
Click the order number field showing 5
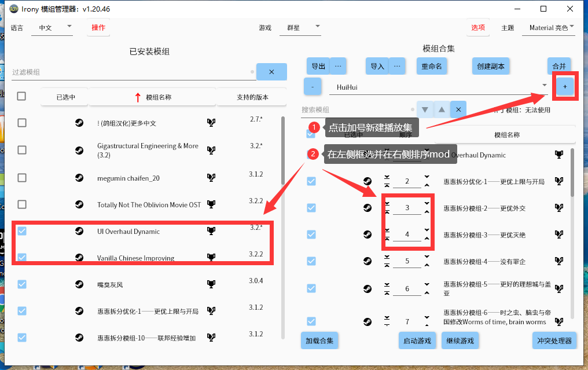click(x=407, y=261)
